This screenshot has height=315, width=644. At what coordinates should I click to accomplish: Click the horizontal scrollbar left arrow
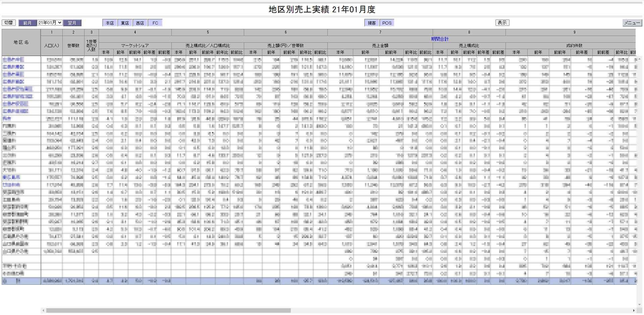coord(43,311)
